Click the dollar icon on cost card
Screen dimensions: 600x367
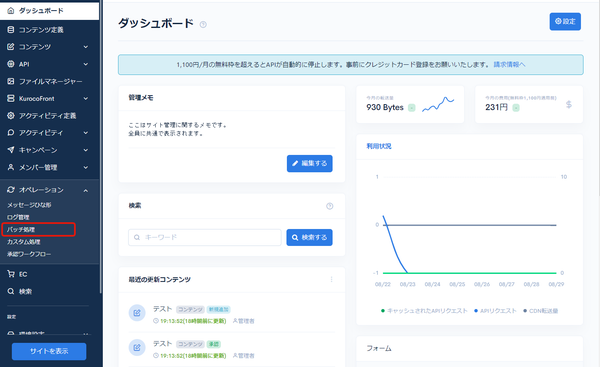(x=569, y=104)
